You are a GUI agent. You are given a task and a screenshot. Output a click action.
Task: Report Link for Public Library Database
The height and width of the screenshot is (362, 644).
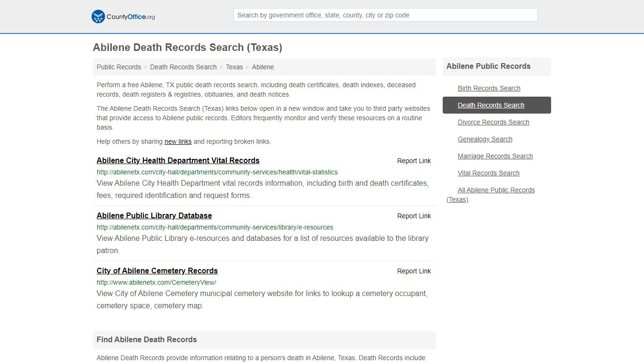pyautogui.click(x=414, y=216)
